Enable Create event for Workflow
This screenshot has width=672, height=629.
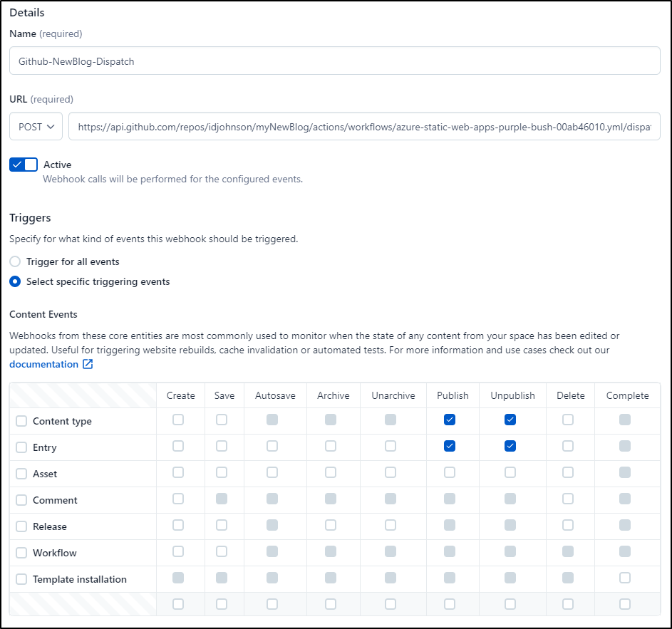coord(178,551)
